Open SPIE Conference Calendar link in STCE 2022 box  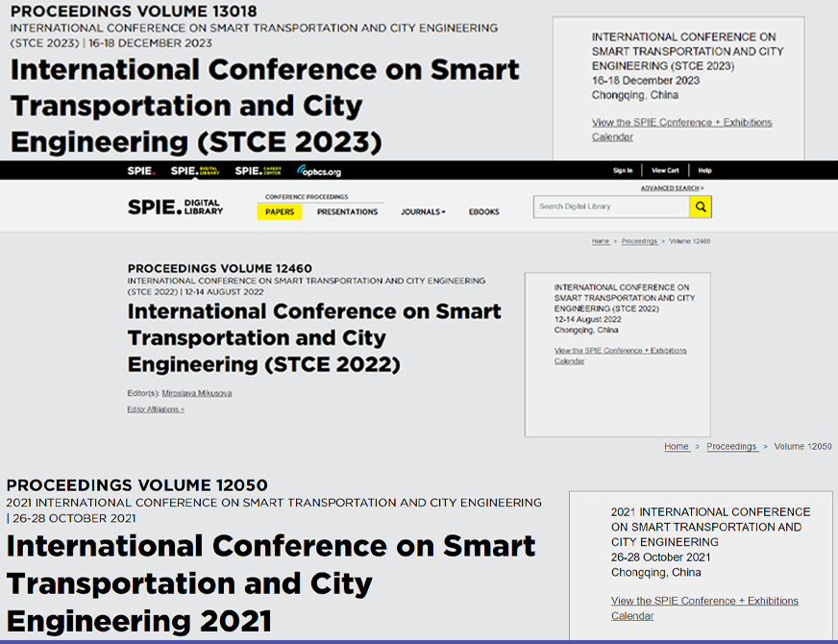pyautogui.click(x=620, y=356)
